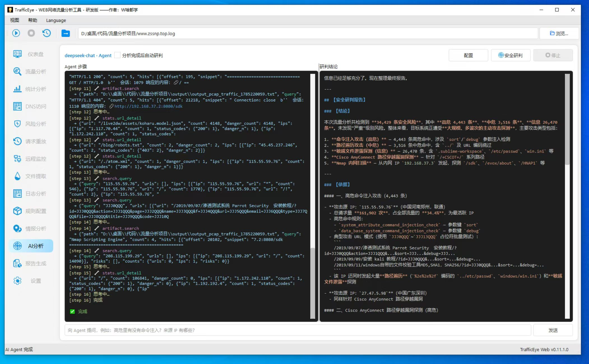This screenshot has width=589, height=364.
Task: Open the 帮助 menu
Action: 33,20
